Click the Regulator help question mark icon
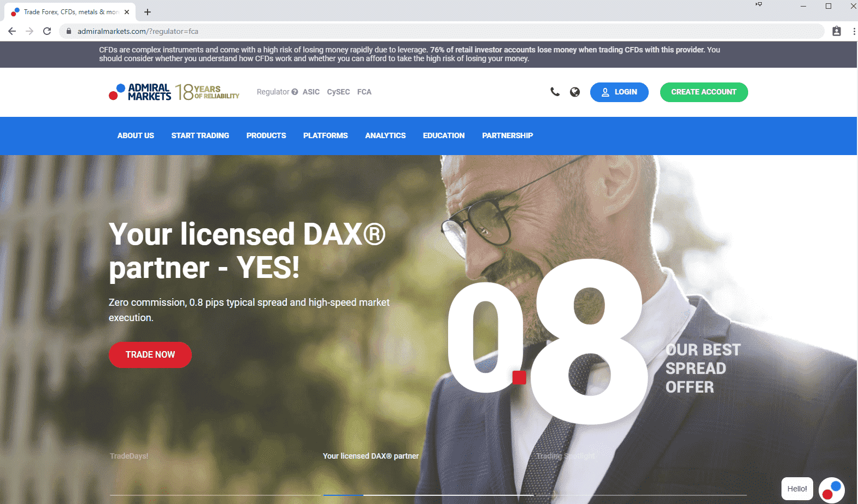Image resolution: width=858 pixels, height=504 pixels. point(295,92)
